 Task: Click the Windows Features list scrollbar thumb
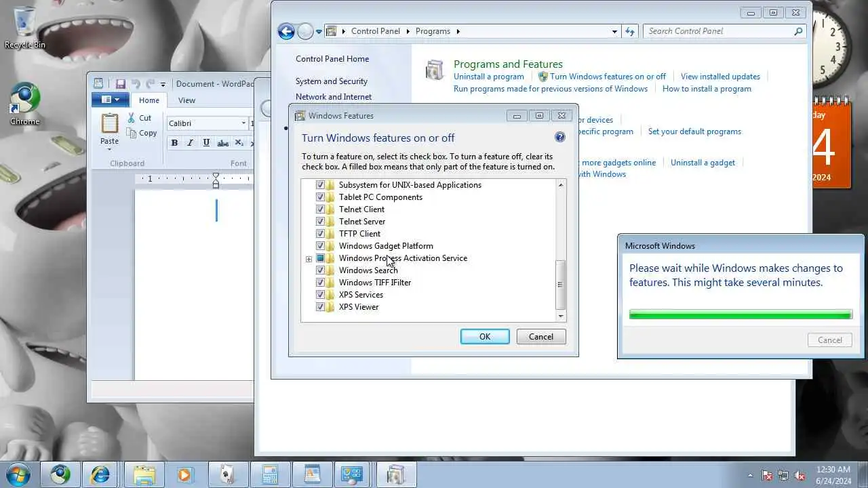[x=561, y=285]
